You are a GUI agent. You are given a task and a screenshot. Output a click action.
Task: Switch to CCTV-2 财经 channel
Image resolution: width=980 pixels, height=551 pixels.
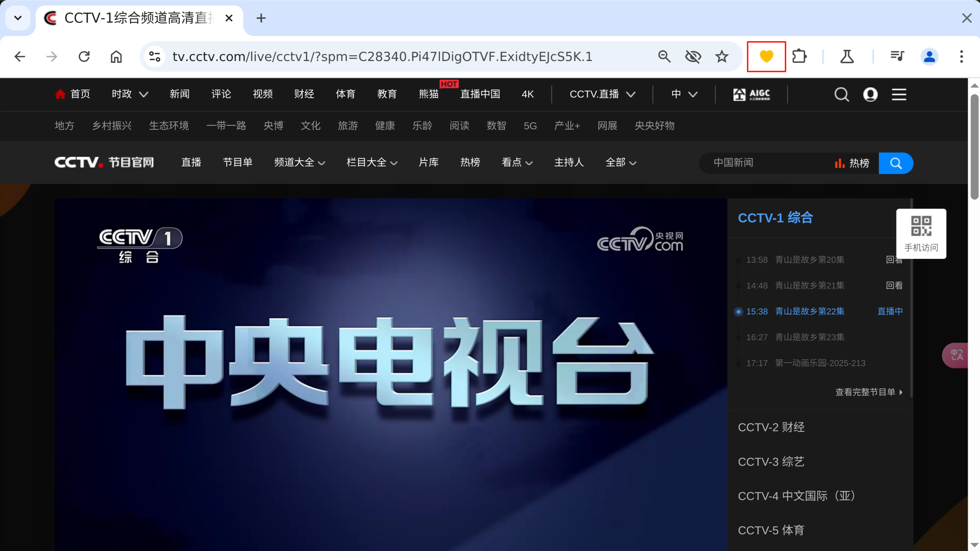(x=771, y=427)
